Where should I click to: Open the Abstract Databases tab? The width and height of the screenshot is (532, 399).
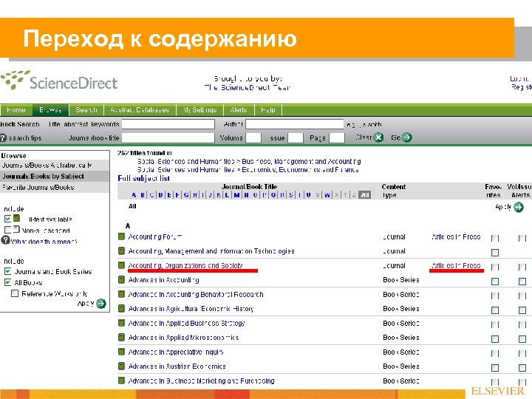point(140,110)
